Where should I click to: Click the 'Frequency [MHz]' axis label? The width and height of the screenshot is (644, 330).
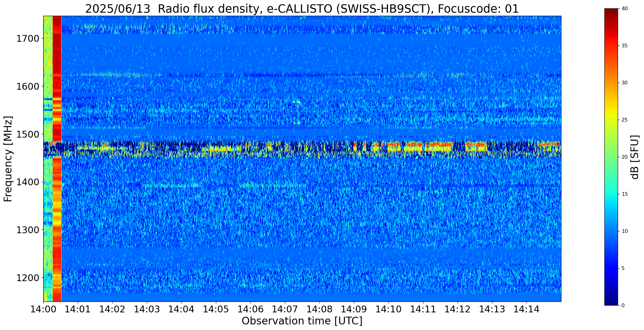tap(8, 159)
